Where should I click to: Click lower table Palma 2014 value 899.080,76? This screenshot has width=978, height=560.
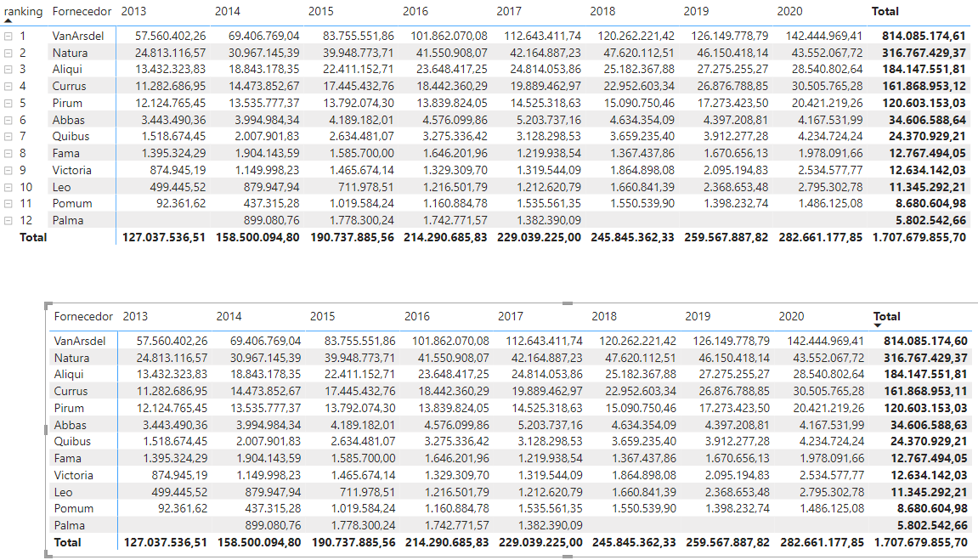tap(274, 525)
